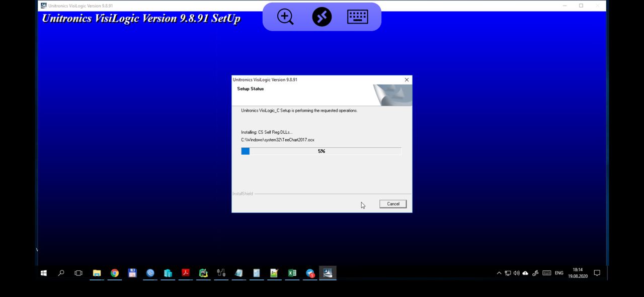
Task: Switch to Google Chrome in taskbar
Action: [115, 273]
